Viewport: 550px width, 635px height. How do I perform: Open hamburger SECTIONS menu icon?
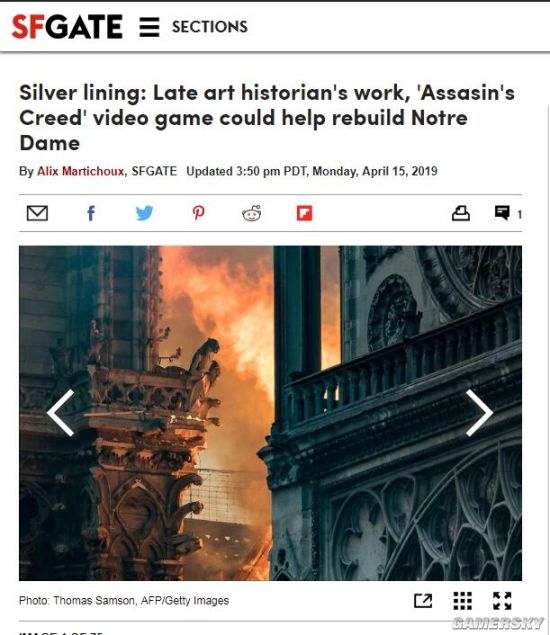click(x=149, y=27)
